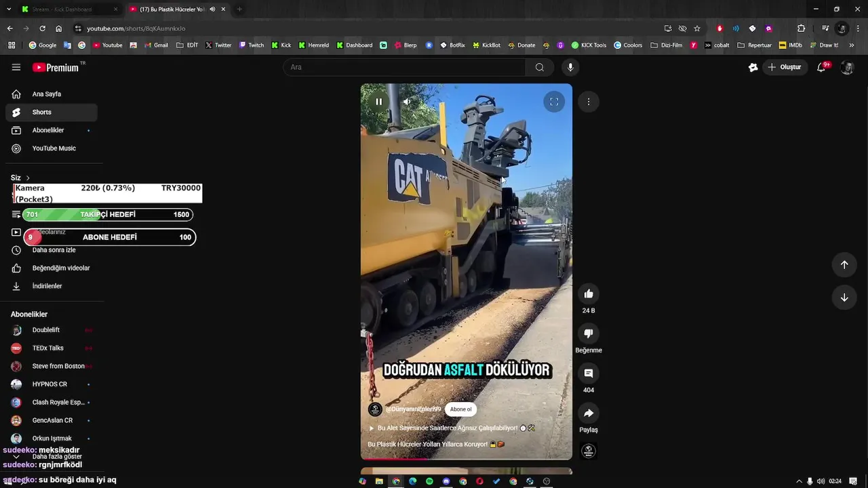Open the EDİT bookmarks folder
The width and height of the screenshot is (868, 488).
point(187,45)
